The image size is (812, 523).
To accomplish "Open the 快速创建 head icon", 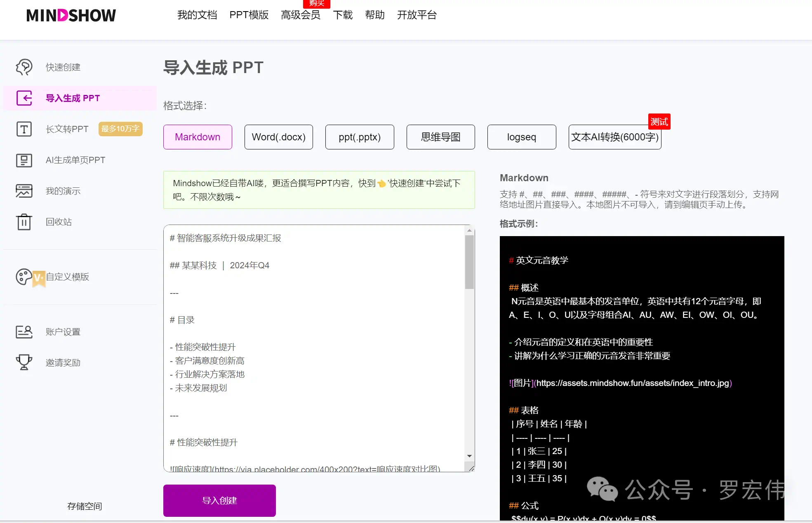I will click(24, 67).
